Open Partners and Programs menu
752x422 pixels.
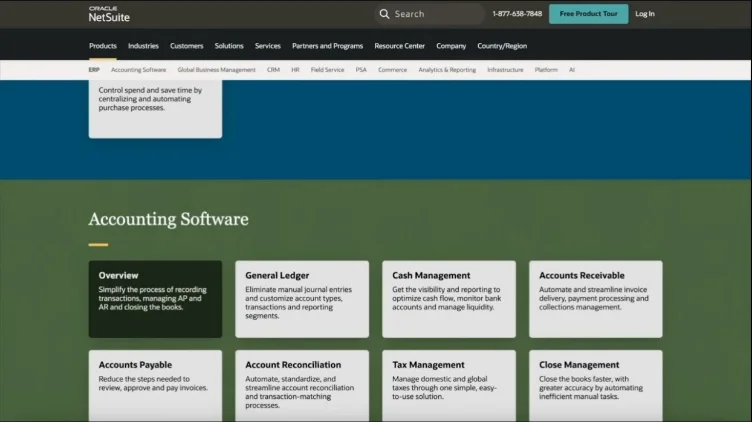tap(328, 46)
